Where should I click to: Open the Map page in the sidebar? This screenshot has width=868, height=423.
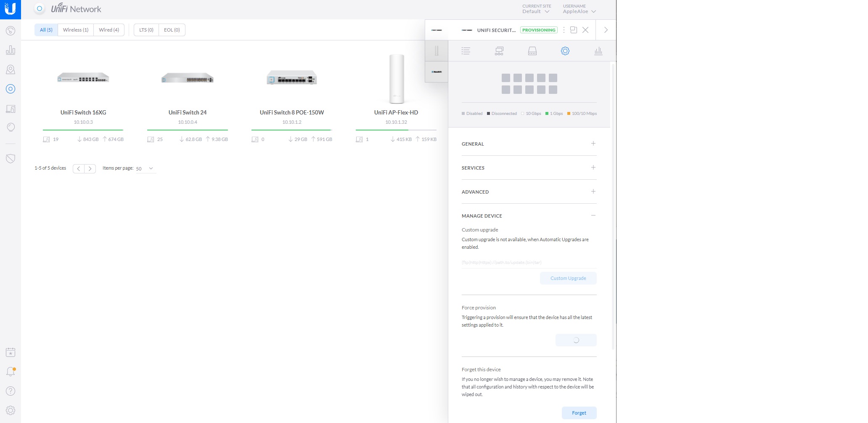[x=11, y=69]
